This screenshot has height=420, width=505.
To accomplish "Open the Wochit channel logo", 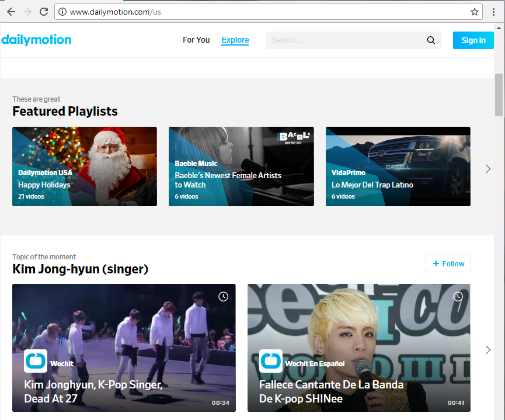I will pos(36,361).
